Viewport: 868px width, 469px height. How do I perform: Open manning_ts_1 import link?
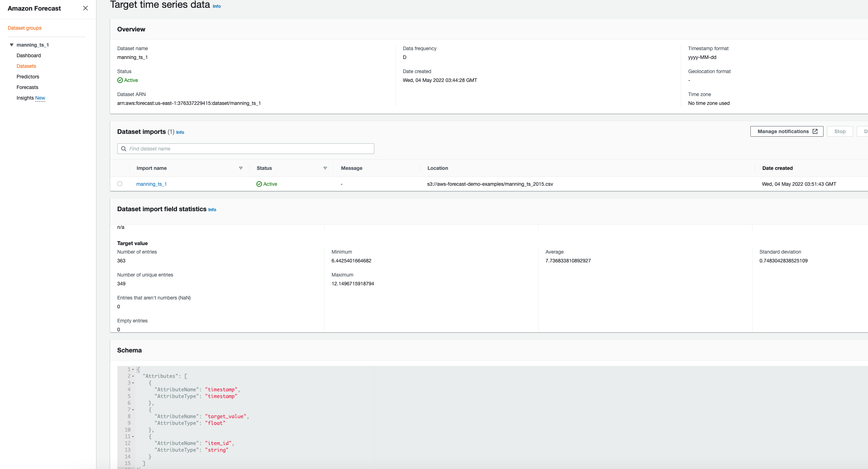tap(151, 184)
